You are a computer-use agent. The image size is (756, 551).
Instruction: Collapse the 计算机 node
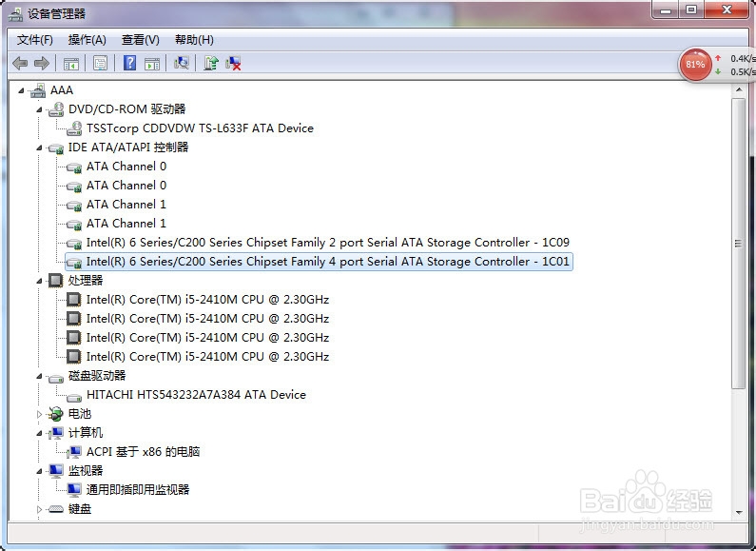[x=40, y=433]
